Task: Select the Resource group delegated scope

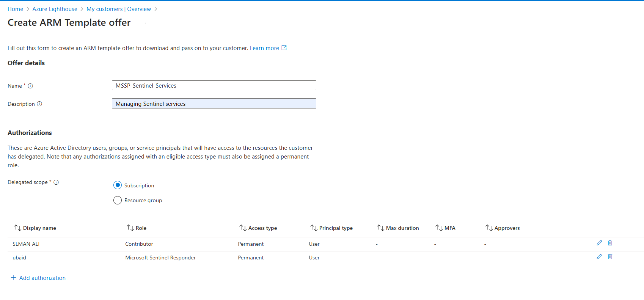Action: [118, 200]
